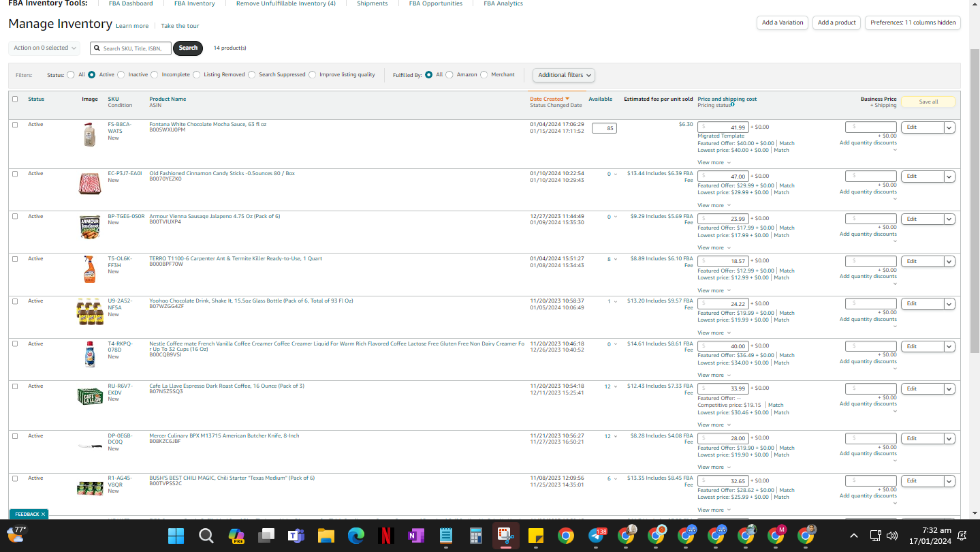Select the Inactive status filter
Viewport: 980px width, 552px height.
[121, 75]
